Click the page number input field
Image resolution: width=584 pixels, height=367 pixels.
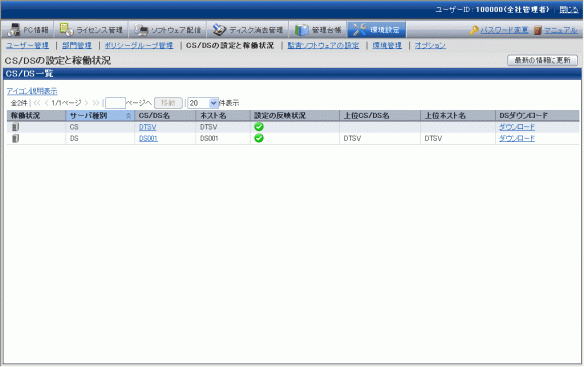pyautogui.click(x=115, y=103)
